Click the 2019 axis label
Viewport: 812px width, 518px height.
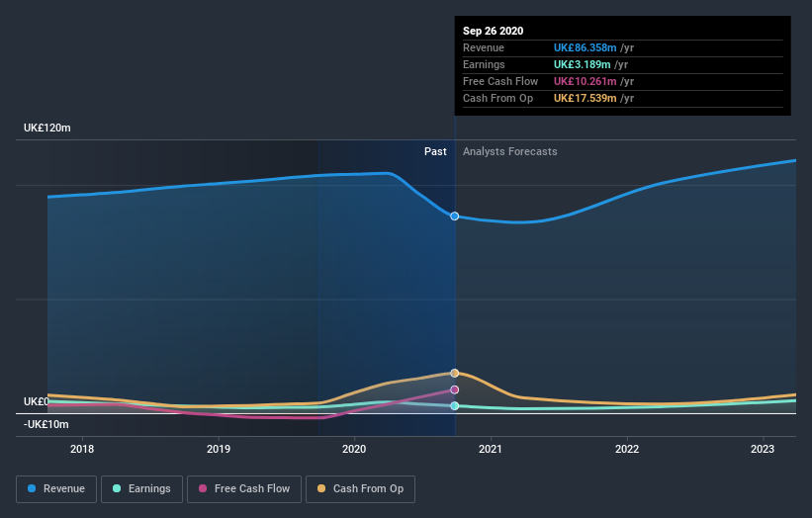pos(219,449)
